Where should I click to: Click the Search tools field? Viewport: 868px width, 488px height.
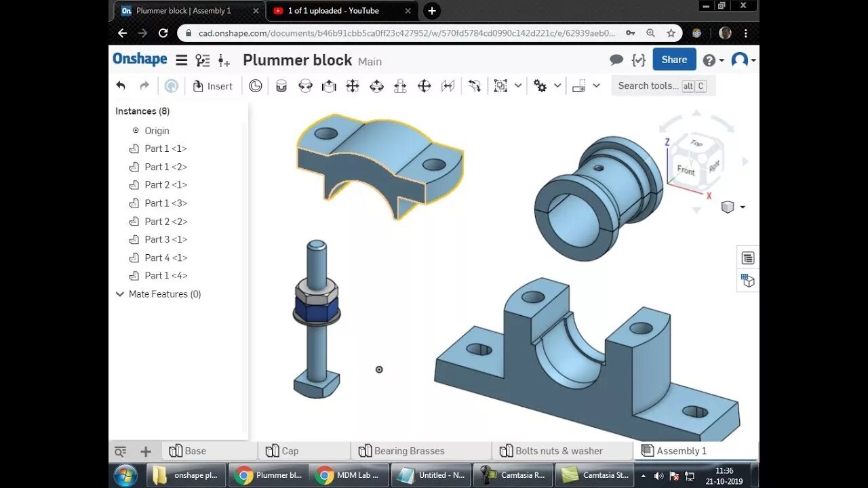click(x=663, y=85)
